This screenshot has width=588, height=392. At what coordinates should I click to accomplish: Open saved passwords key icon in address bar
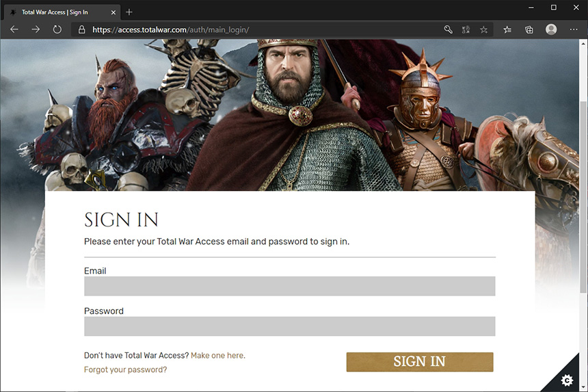pyautogui.click(x=448, y=29)
